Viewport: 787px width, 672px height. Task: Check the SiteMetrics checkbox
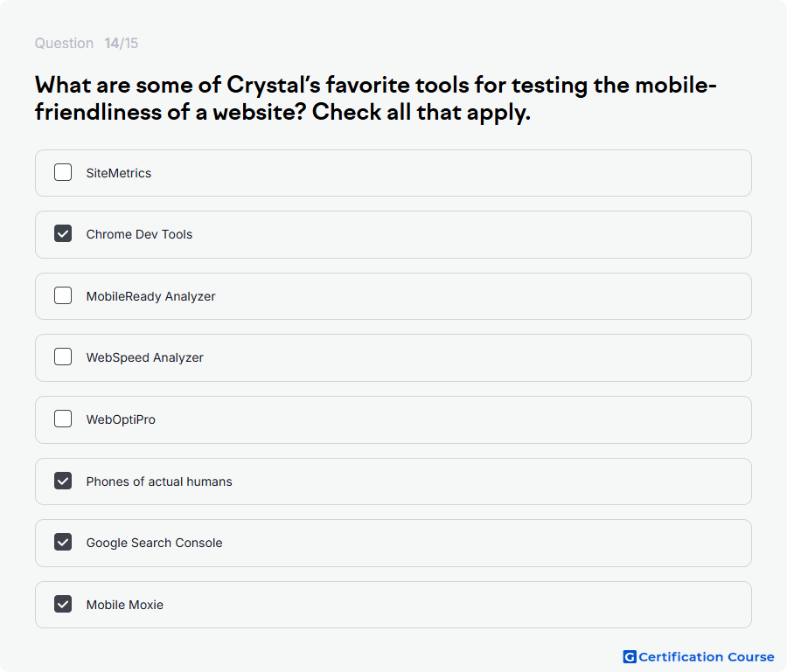coord(63,172)
